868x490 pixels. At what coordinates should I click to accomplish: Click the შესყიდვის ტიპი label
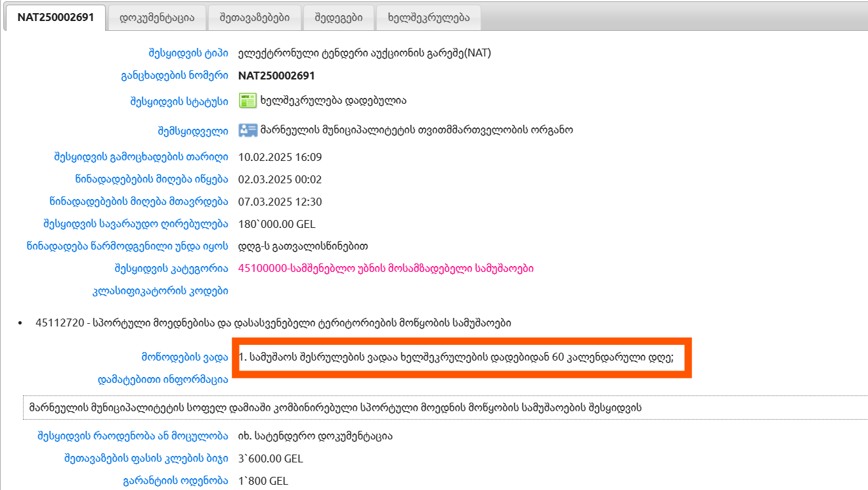point(188,53)
